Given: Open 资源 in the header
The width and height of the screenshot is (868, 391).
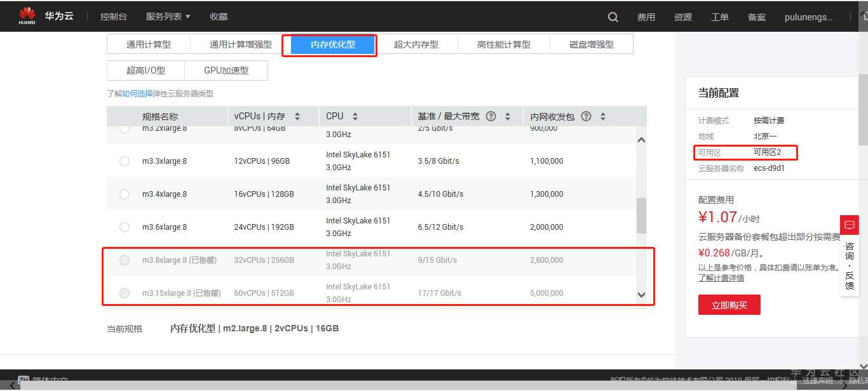Looking at the screenshot, I should coord(683,17).
